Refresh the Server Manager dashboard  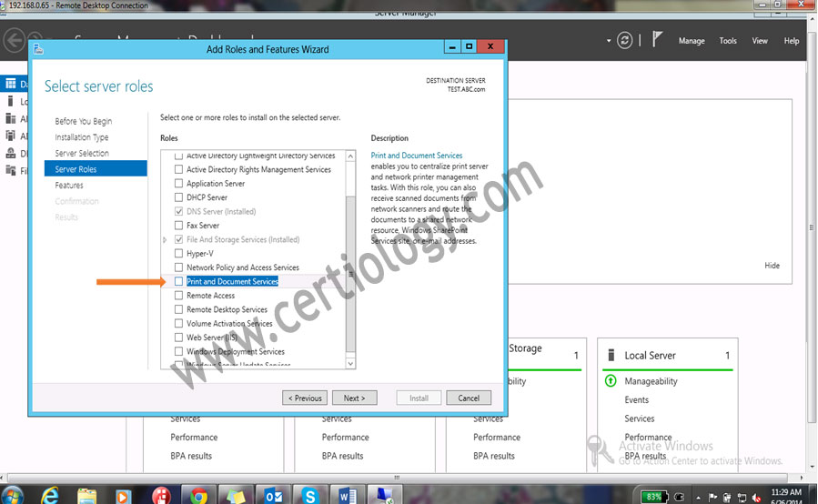point(624,40)
